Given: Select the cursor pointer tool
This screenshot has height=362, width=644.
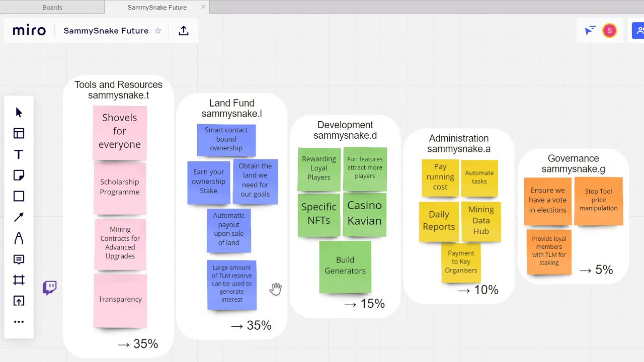Looking at the screenshot, I should tap(19, 112).
